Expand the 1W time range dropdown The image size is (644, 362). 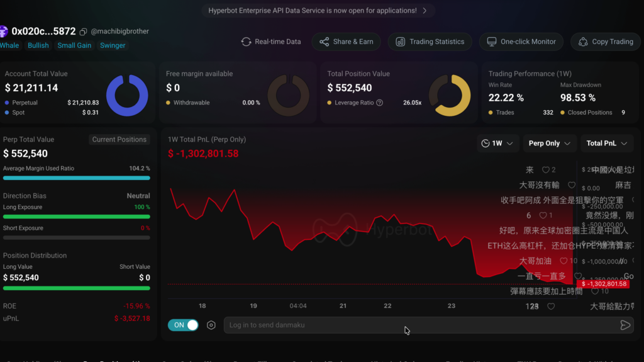[498, 144]
